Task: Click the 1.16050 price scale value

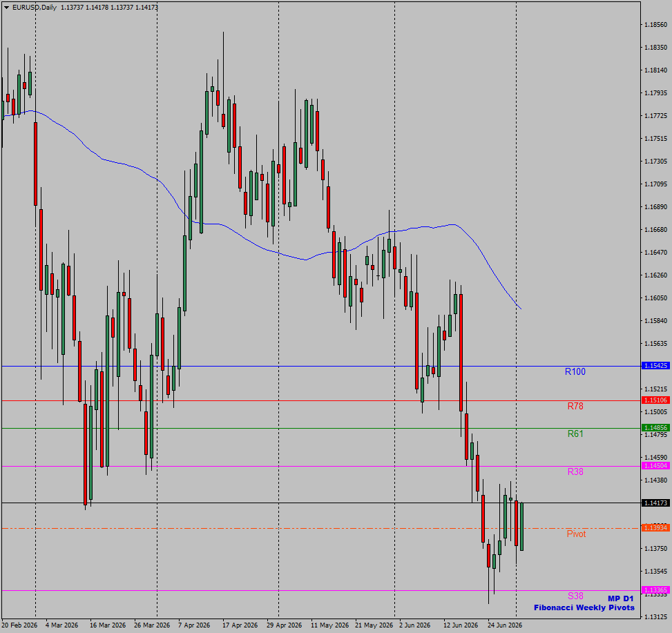Action: 655,298
